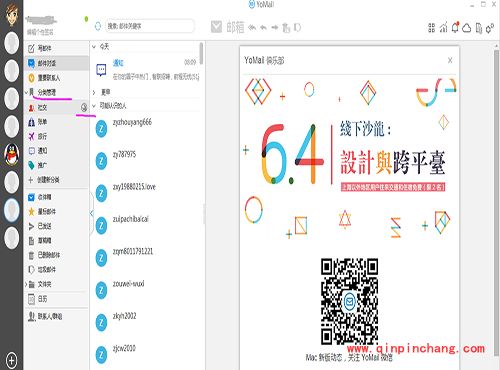Select contact zkyh2002
500x370 pixels.
[x=146, y=322]
